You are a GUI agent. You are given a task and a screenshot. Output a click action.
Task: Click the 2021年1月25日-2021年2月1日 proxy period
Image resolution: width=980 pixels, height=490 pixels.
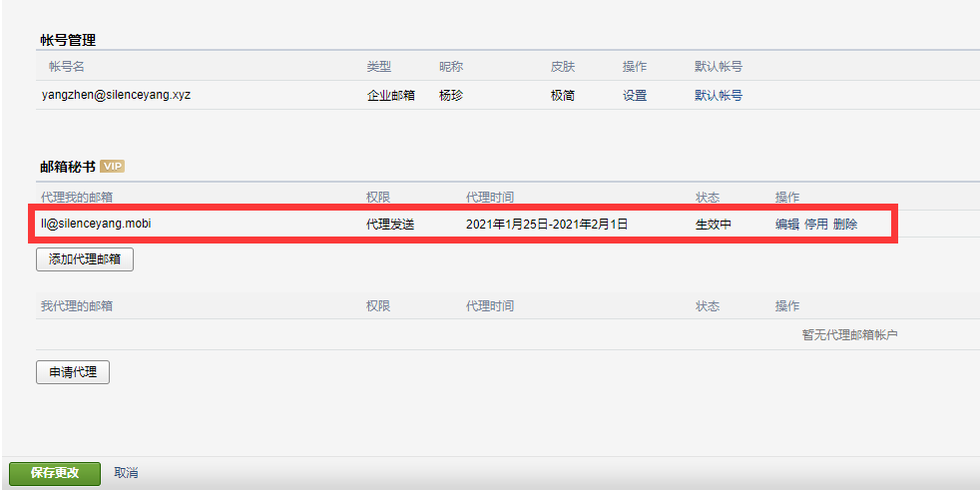click(x=547, y=225)
